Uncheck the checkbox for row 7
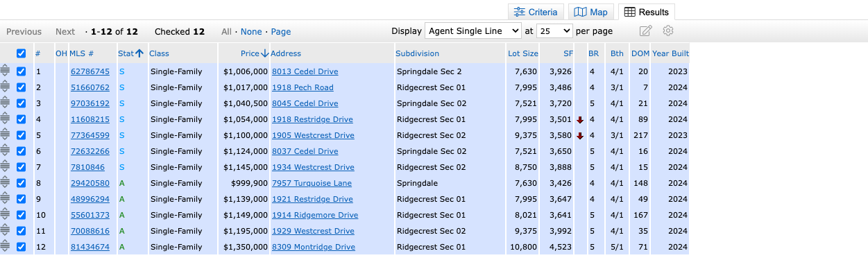This screenshot has width=868, height=260. [21, 167]
